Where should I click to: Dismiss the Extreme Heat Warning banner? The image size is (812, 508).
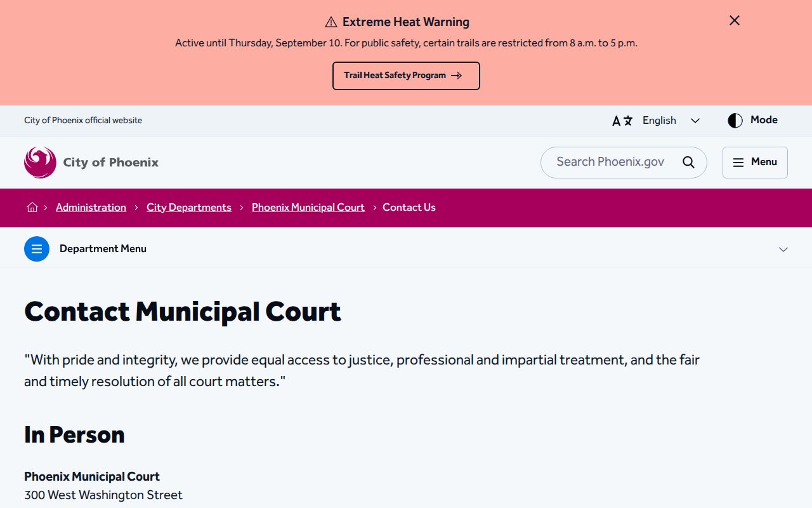(735, 20)
